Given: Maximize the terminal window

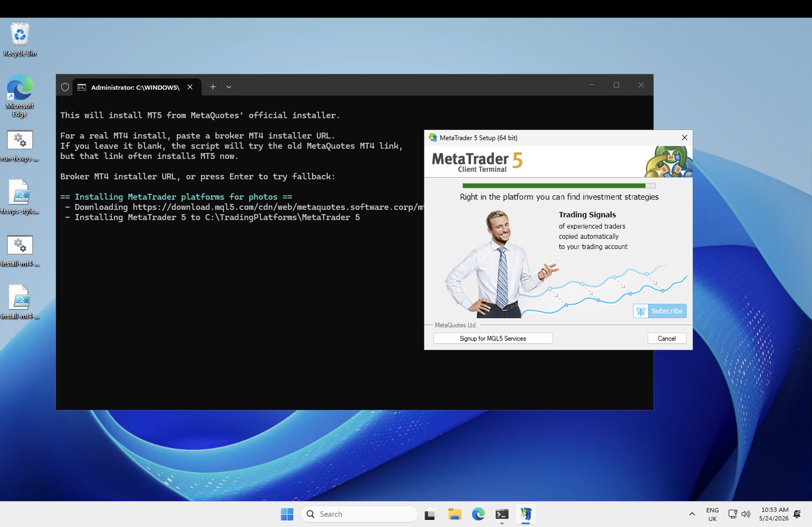Looking at the screenshot, I should pos(616,85).
